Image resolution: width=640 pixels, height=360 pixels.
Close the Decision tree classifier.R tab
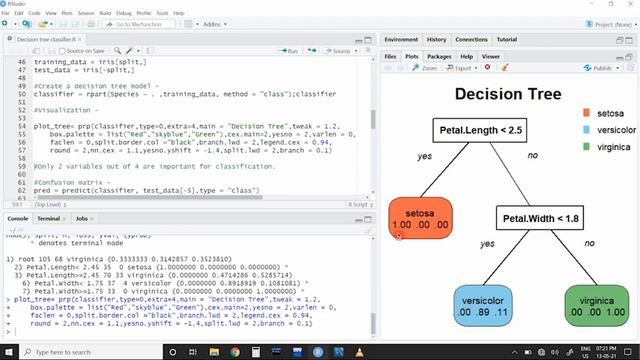click(80, 39)
